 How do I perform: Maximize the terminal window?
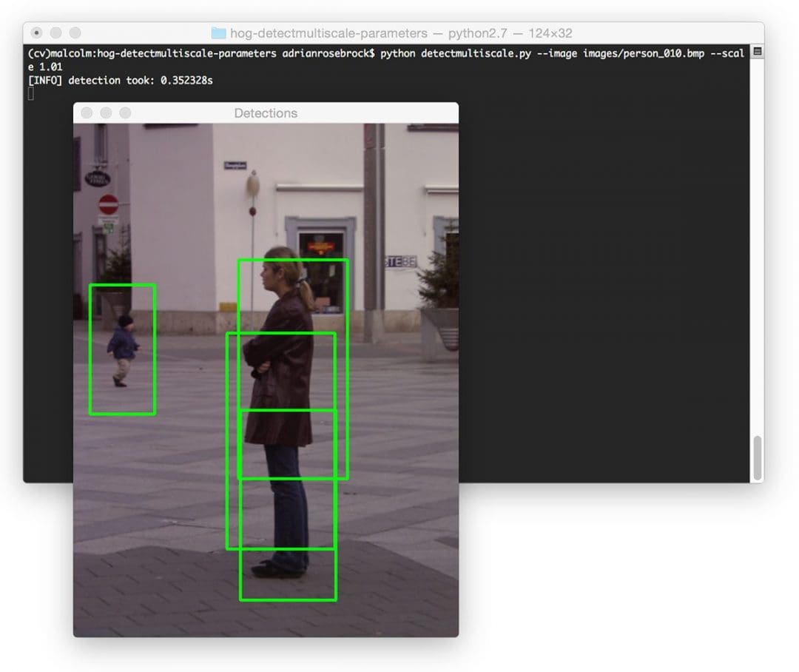(75, 33)
